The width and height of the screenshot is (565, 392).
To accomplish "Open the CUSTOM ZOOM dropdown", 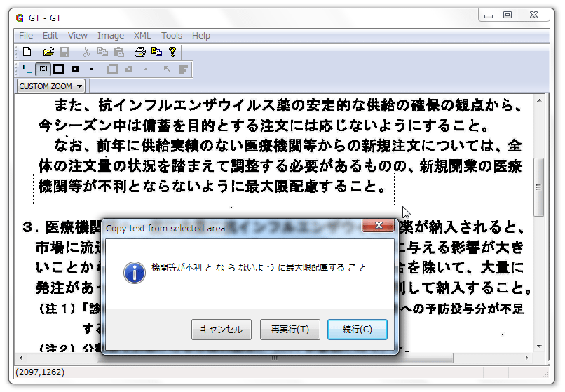I will click(x=50, y=86).
